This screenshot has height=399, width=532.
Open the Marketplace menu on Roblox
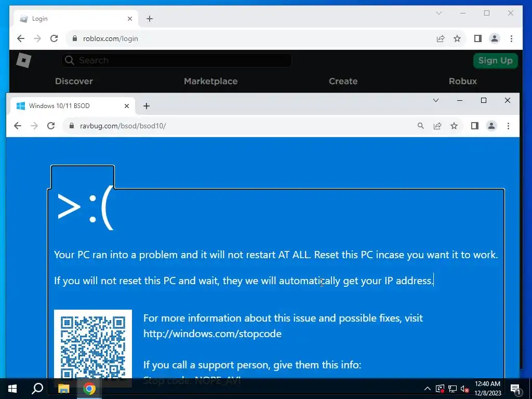211,81
